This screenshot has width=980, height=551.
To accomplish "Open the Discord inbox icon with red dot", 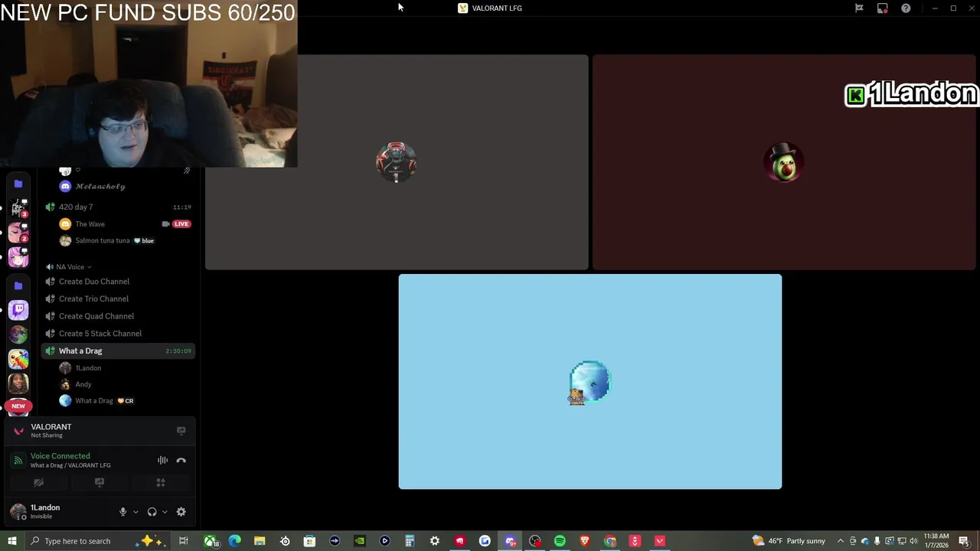I will (x=882, y=8).
